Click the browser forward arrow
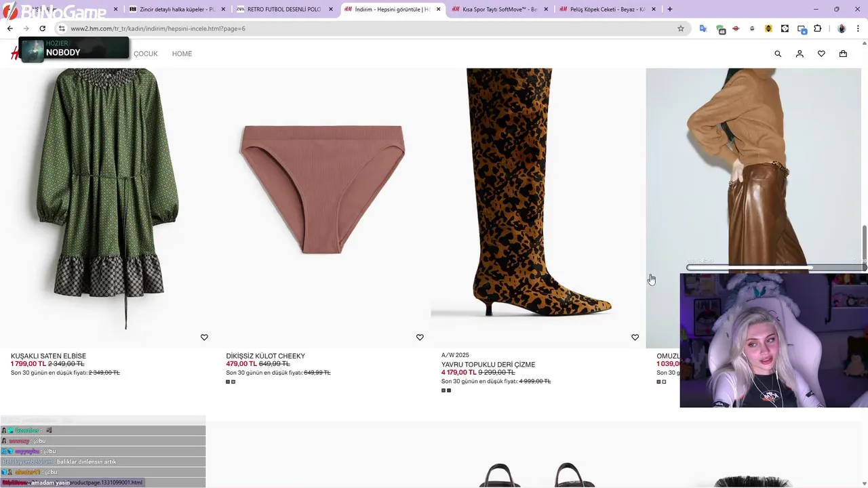Screen dimensions: 868x488 click(x=26, y=28)
